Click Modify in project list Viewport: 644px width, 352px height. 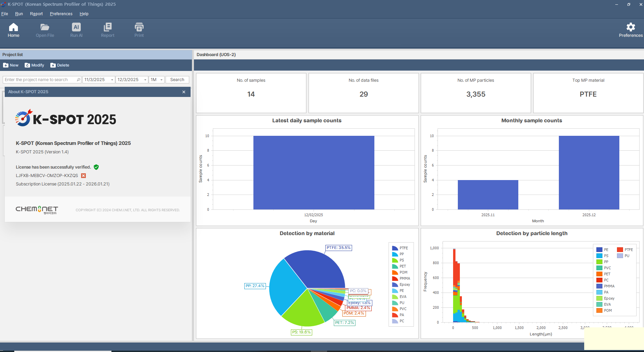[x=34, y=65]
